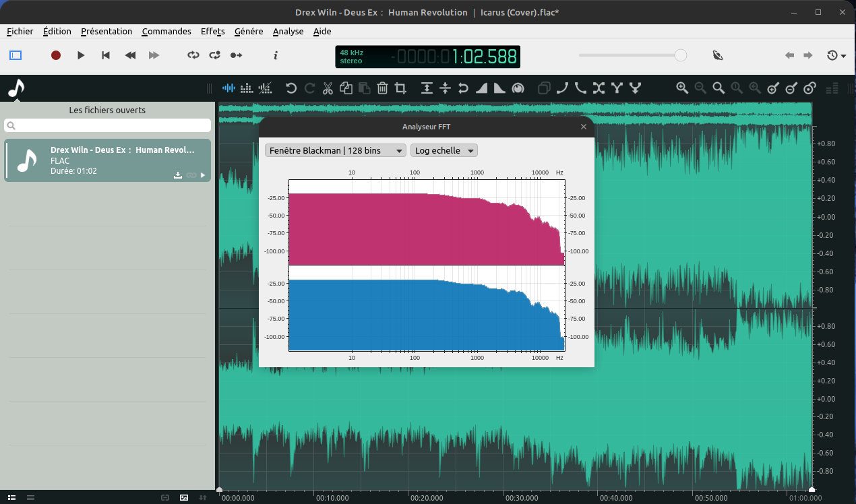Screen dimensions: 856x504
Task: Open the file info icon
Action: (x=276, y=55)
